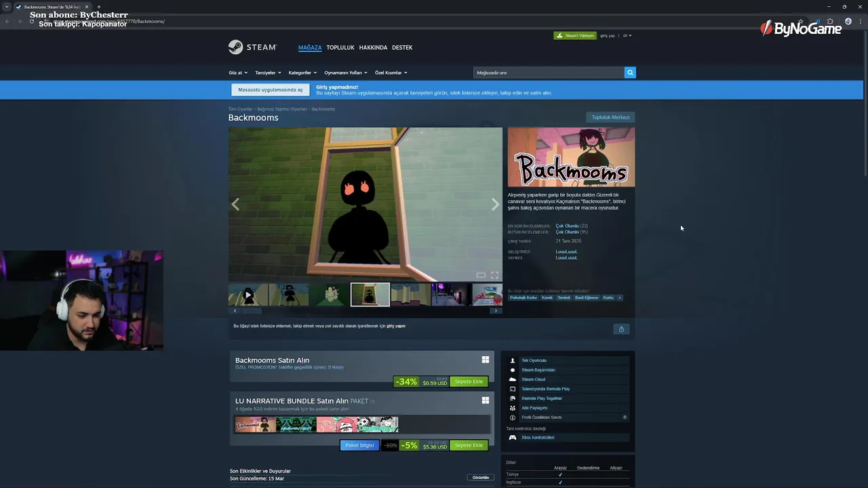Click the Paket bilgisi button
The height and width of the screenshot is (488, 868).
[x=359, y=445]
